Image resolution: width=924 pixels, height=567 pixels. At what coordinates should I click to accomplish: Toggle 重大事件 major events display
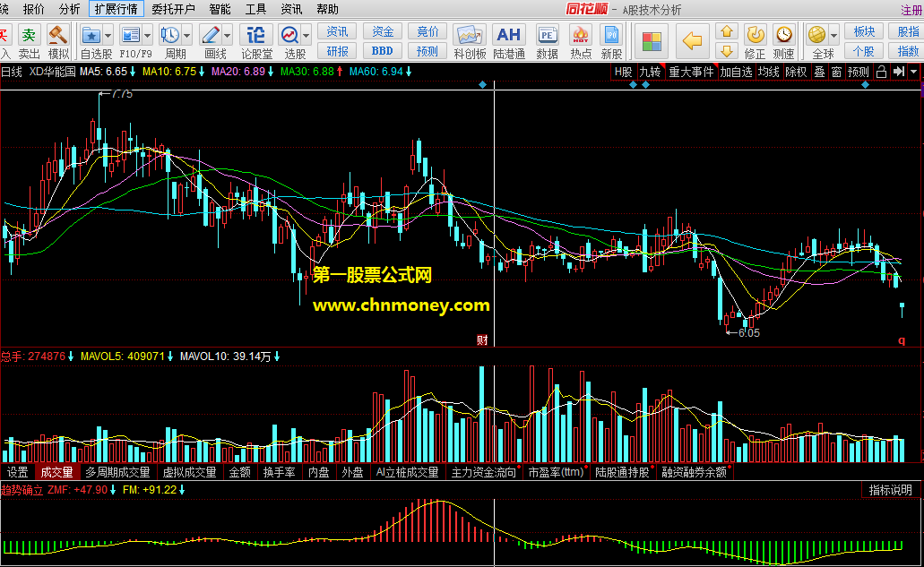click(691, 72)
